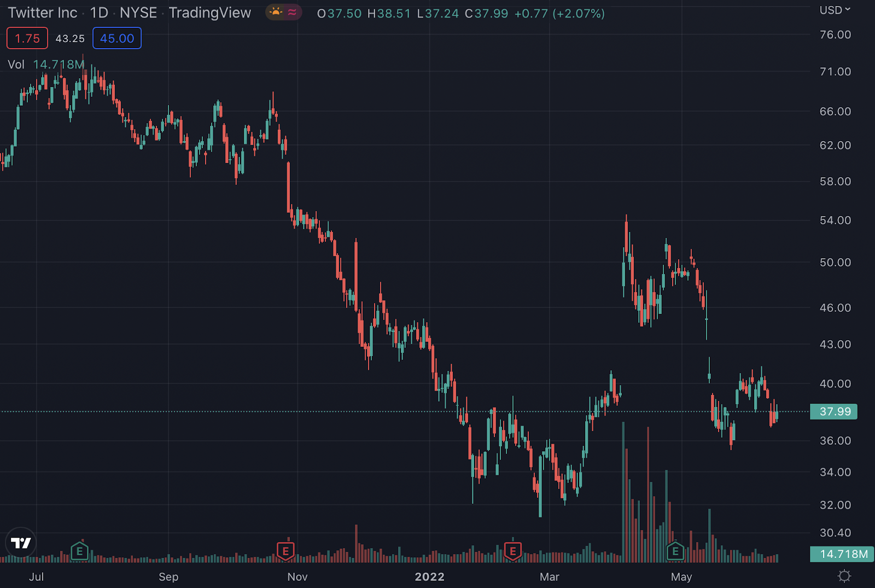The height and width of the screenshot is (588, 875).
Task: Click the 36.00 price axis label
Action: pyautogui.click(x=835, y=441)
